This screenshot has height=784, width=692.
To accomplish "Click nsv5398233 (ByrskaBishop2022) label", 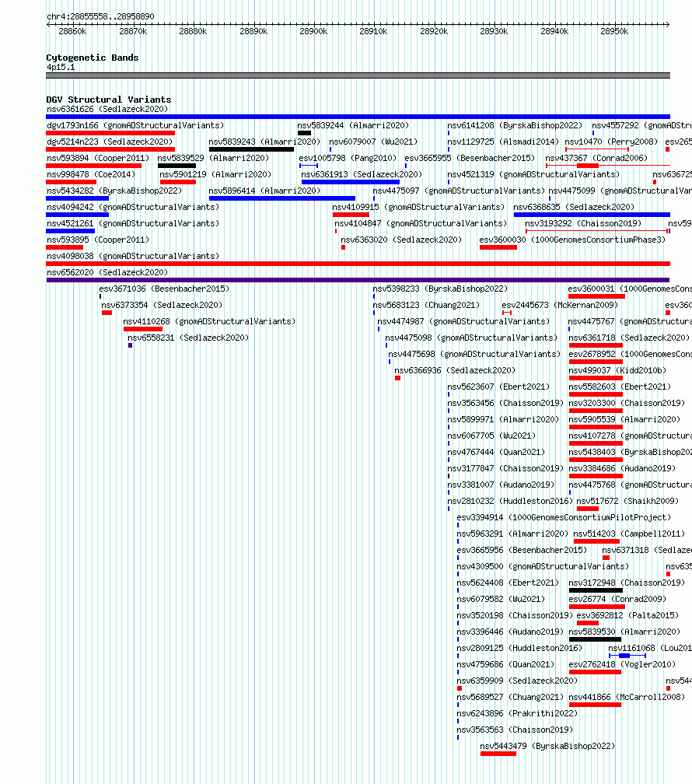I will tap(440, 289).
